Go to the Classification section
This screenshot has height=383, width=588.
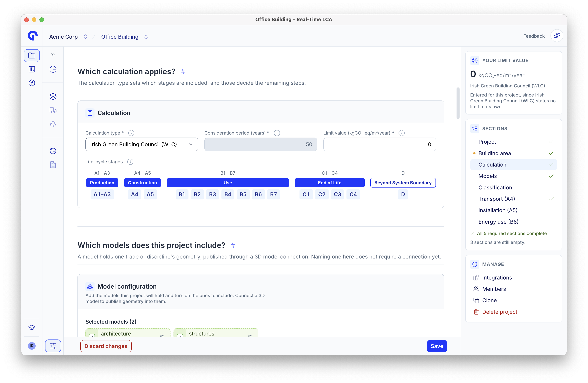(513, 188)
